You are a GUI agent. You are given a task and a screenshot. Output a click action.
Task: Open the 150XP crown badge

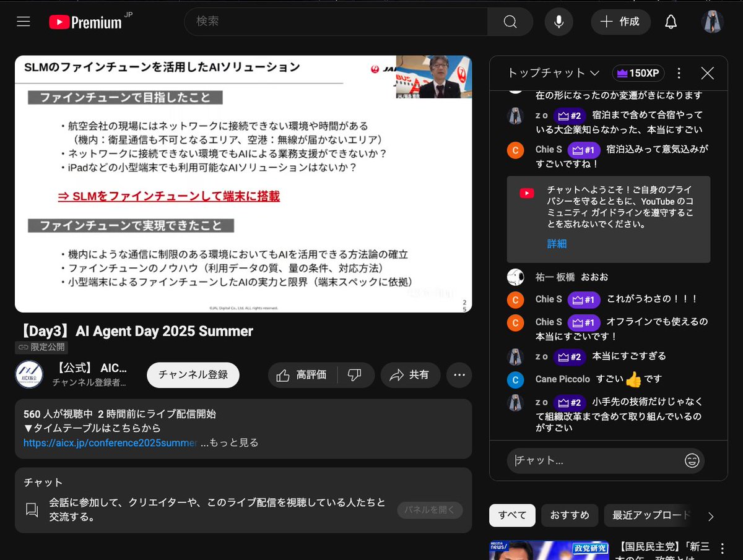638,73
